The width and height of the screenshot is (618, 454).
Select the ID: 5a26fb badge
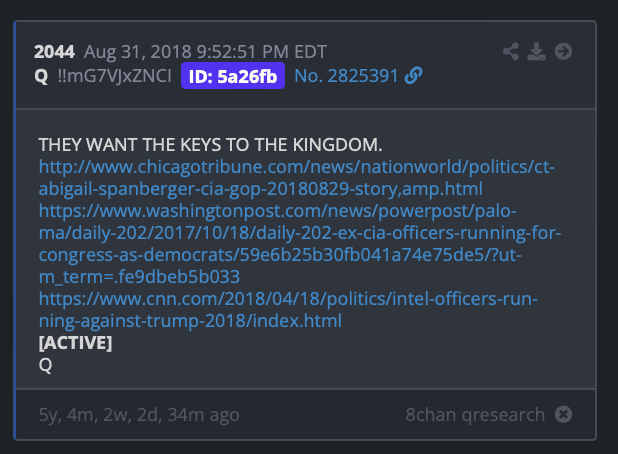(x=233, y=76)
